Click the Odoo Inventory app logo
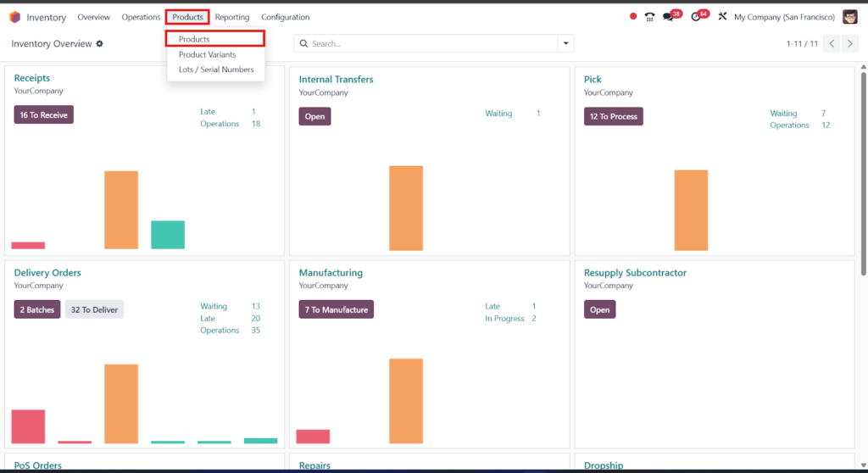The width and height of the screenshot is (868, 473). 15,17
